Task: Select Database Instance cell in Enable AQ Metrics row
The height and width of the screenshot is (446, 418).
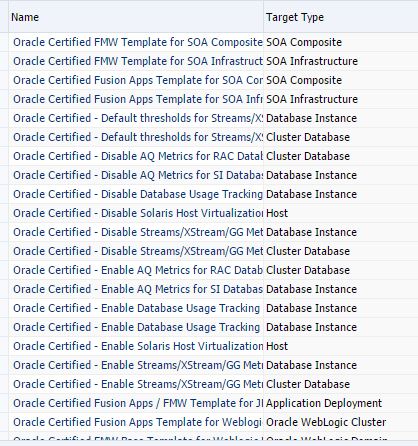Action: point(311,289)
